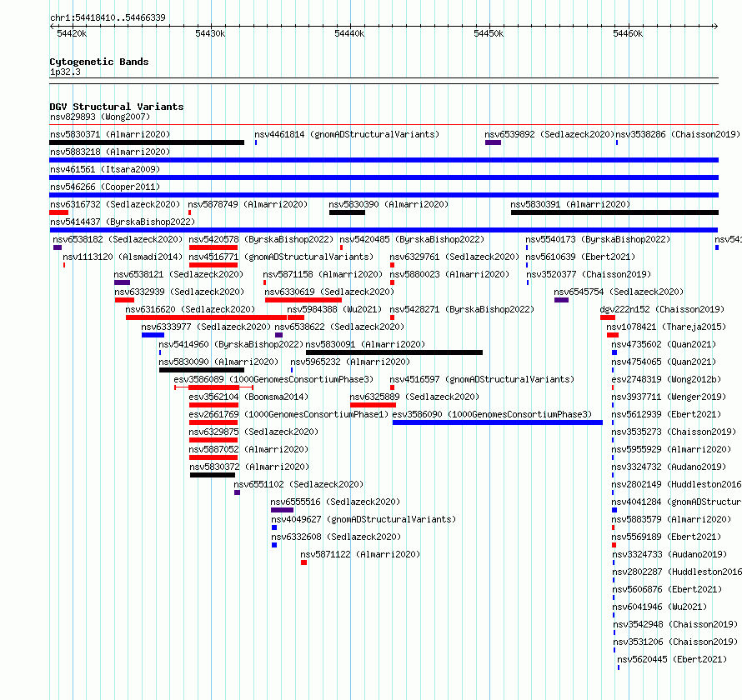Click nsv6041946 (Wu2021) label
The height and width of the screenshot is (700, 742).
coord(659,607)
